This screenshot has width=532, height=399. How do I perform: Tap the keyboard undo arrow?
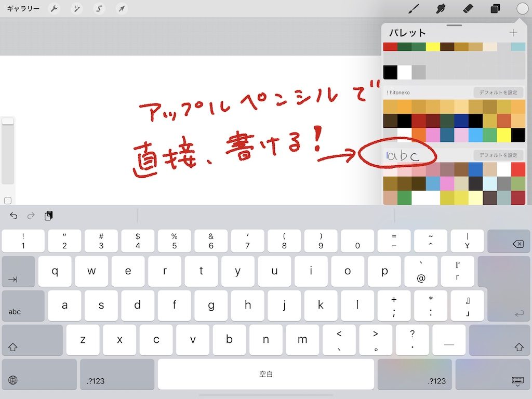coord(14,216)
